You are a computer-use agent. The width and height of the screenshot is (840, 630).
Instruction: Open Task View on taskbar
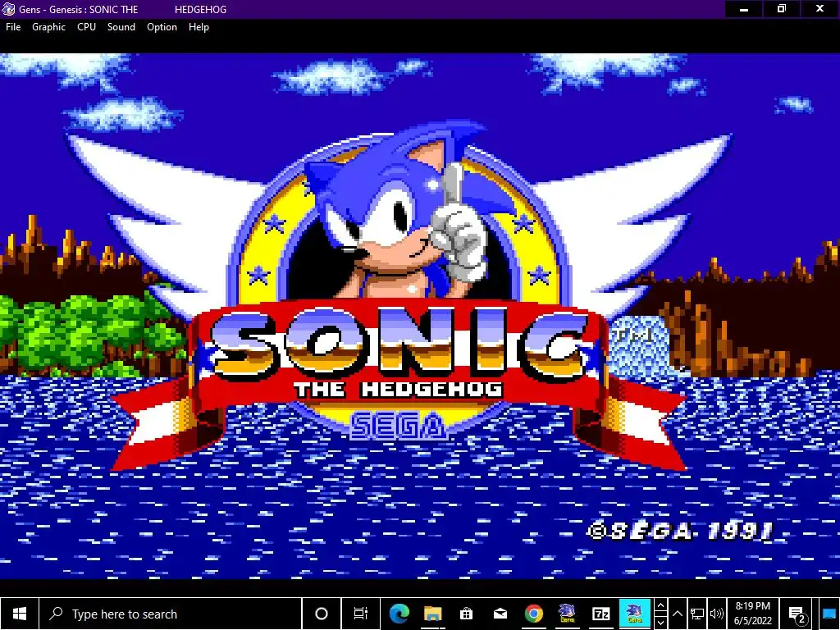pyautogui.click(x=361, y=614)
